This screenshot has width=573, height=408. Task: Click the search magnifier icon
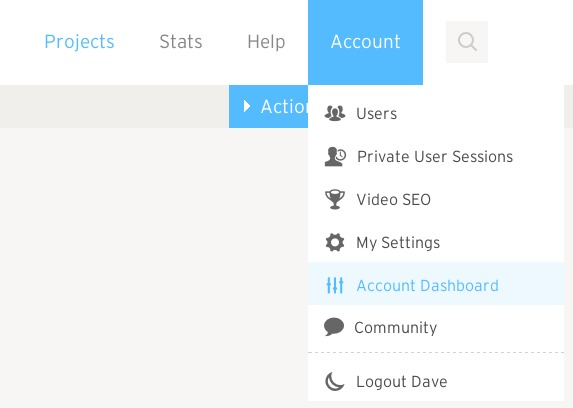coord(467,42)
